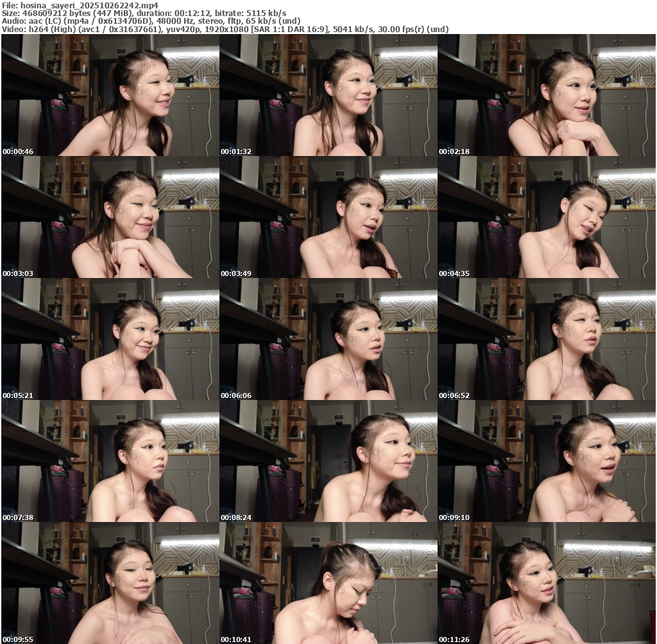657x644 pixels.
Task: Click the 'Audio: aac (LC)' header line
Action: click(x=151, y=21)
